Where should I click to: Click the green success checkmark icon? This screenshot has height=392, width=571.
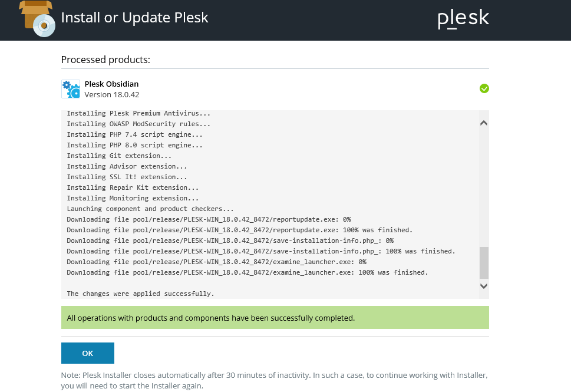pos(484,88)
